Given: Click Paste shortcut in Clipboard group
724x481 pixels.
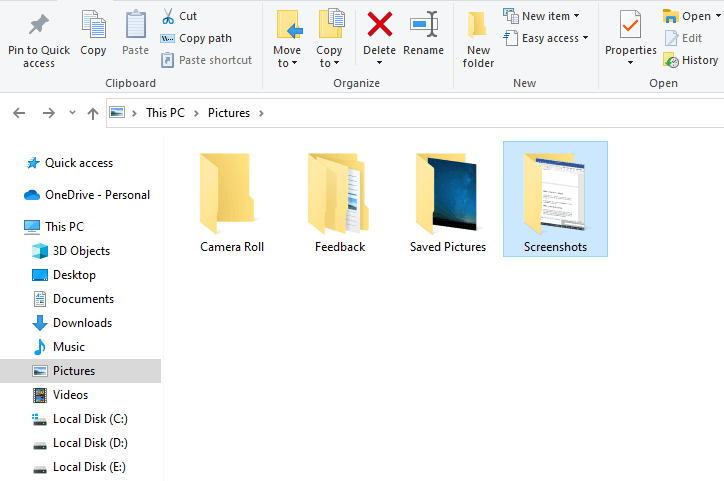Looking at the screenshot, I should tap(206, 60).
